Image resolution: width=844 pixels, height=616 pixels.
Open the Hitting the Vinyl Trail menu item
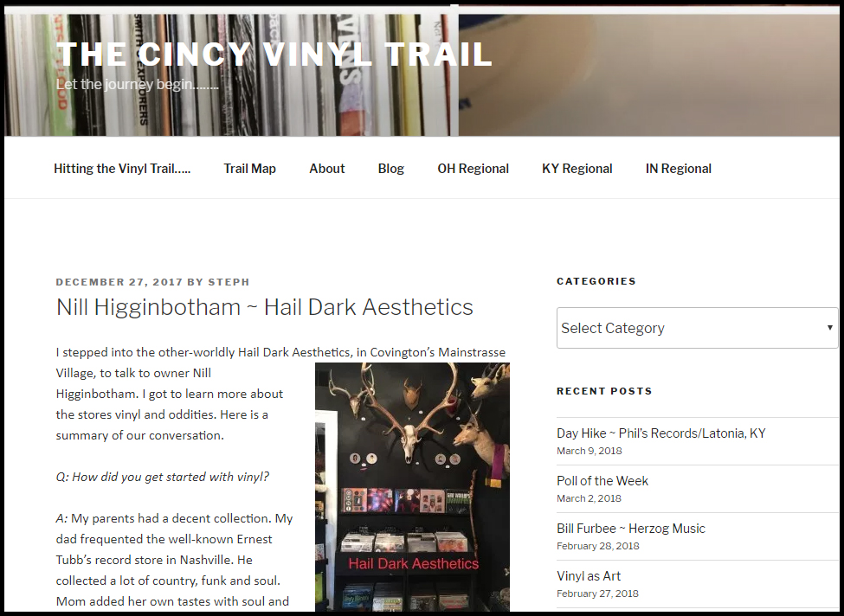(122, 169)
